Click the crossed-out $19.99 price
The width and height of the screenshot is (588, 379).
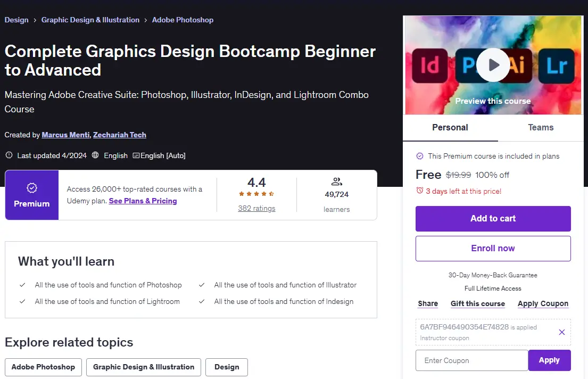pyautogui.click(x=458, y=175)
